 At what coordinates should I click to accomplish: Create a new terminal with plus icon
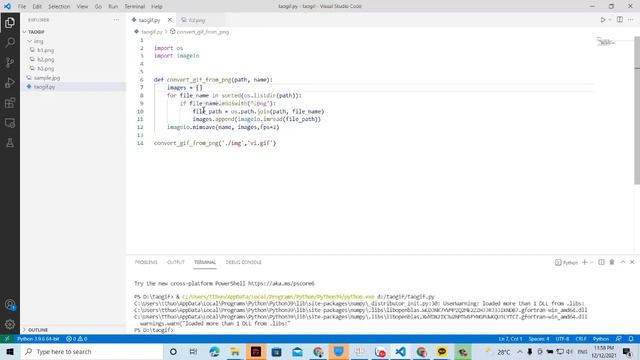point(584,262)
